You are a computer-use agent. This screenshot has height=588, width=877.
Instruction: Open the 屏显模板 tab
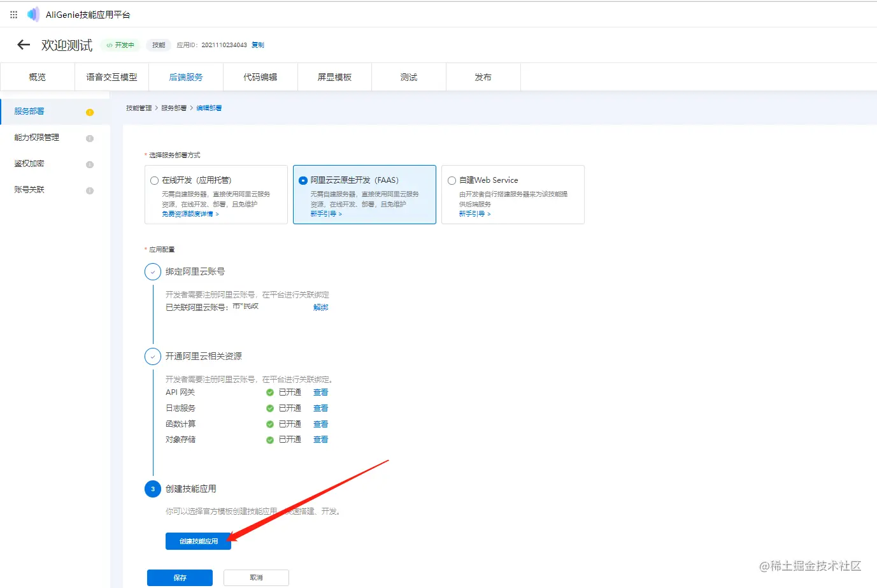point(334,77)
